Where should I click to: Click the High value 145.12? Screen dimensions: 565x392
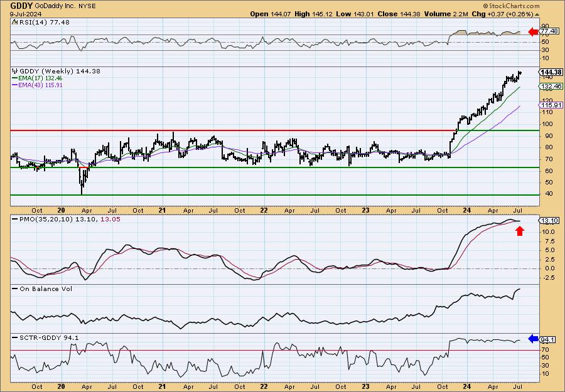tap(321, 14)
